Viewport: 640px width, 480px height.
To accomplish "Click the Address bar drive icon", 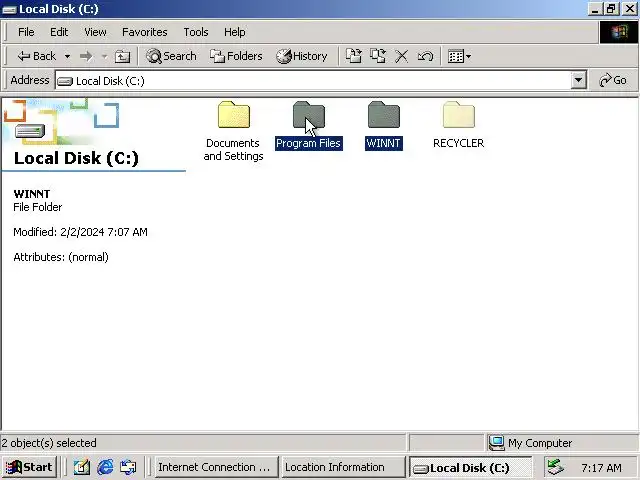I will [x=65, y=81].
